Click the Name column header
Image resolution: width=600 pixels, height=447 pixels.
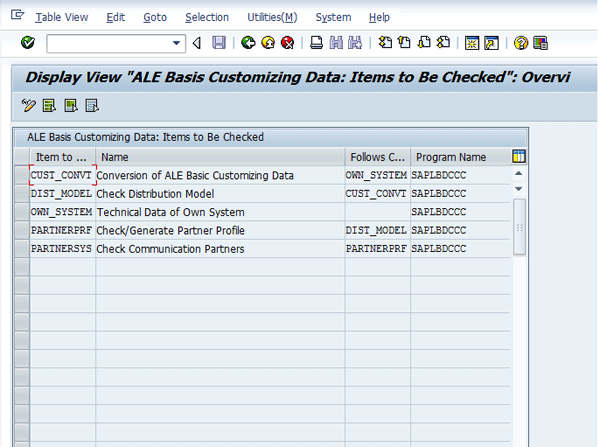click(x=115, y=157)
